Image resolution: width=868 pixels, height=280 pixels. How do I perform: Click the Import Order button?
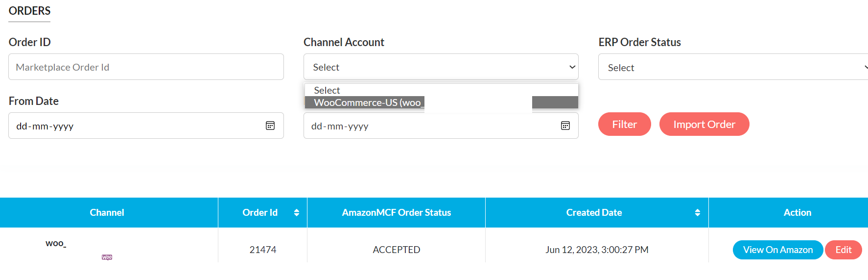[704, 124]
